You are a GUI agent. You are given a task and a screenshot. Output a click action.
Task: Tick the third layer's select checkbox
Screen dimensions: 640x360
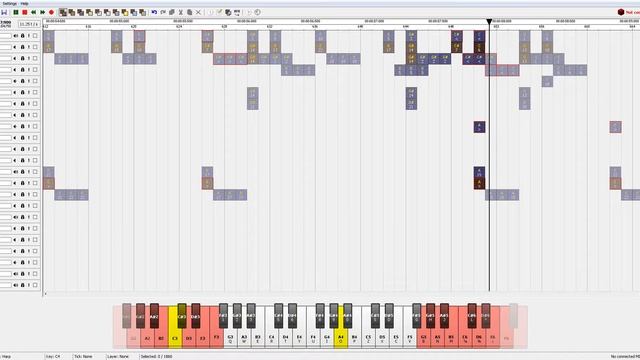[x=35, y=58]
